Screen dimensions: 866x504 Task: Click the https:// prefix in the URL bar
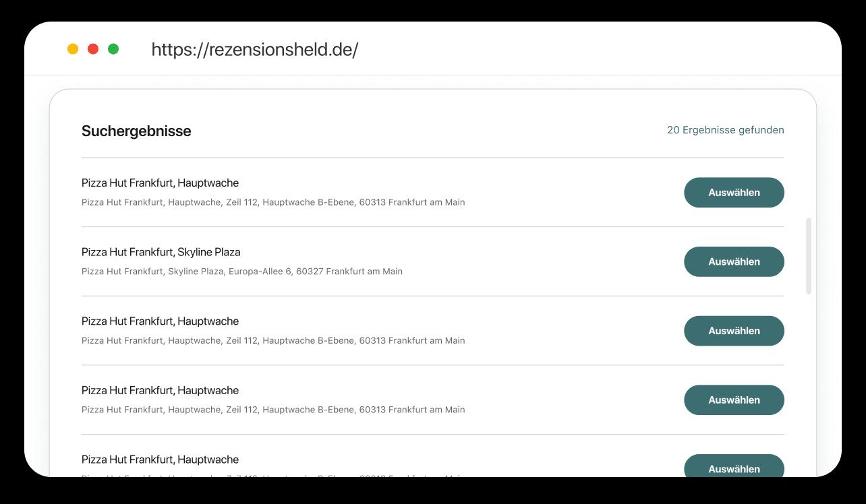(170, 49)
